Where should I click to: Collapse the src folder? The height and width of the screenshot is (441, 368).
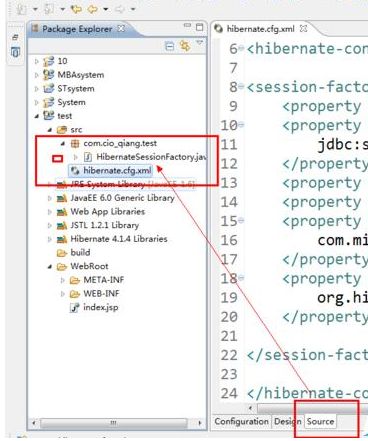[50, 130]
